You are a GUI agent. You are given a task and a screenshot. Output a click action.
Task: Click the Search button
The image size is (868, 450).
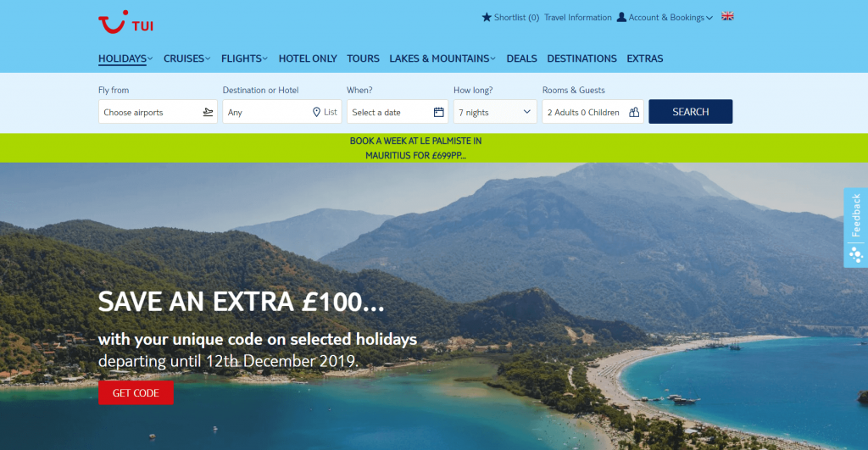click(x=690, y=112)
